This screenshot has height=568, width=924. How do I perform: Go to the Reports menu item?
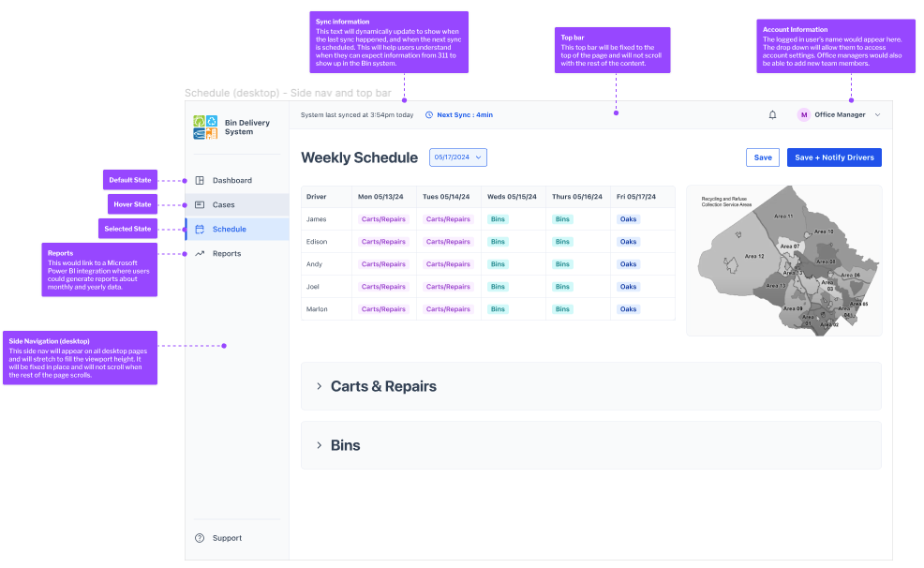pyautogui.click(x=227, y=254)
